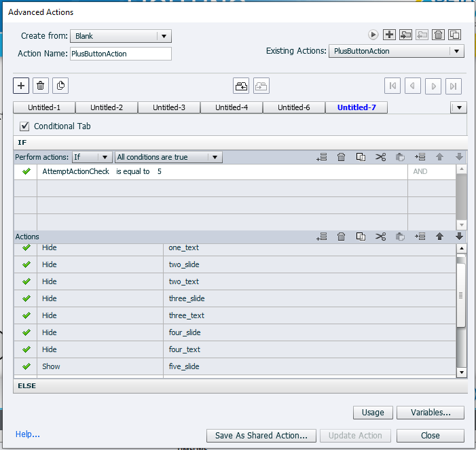
Task: Click the import shared action icon
Action: pos(405,35)
